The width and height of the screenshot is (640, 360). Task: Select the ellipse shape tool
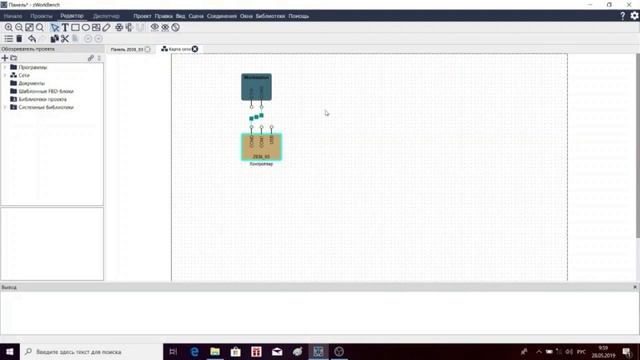(86, 27)
